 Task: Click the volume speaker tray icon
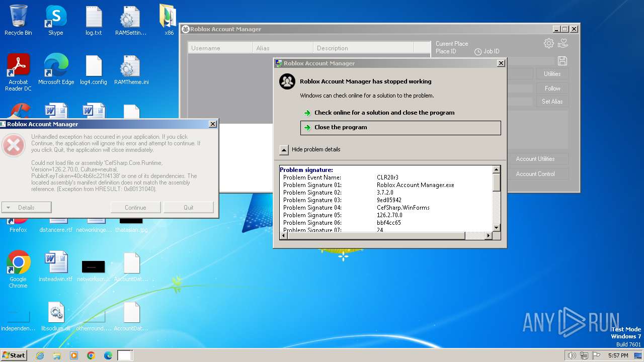pyautogui.click(x=572, y=355)
